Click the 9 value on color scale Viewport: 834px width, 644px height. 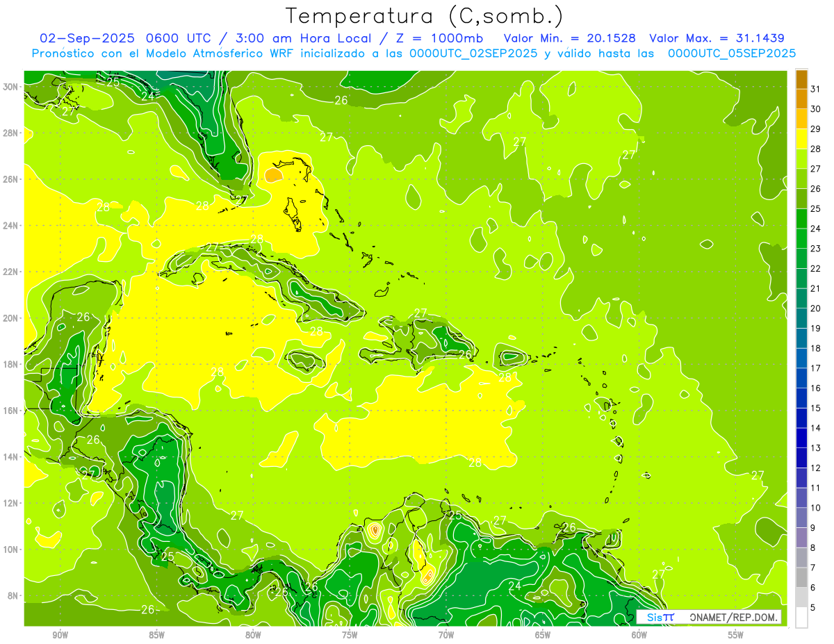pyautogui.click(x=813, y=528)
